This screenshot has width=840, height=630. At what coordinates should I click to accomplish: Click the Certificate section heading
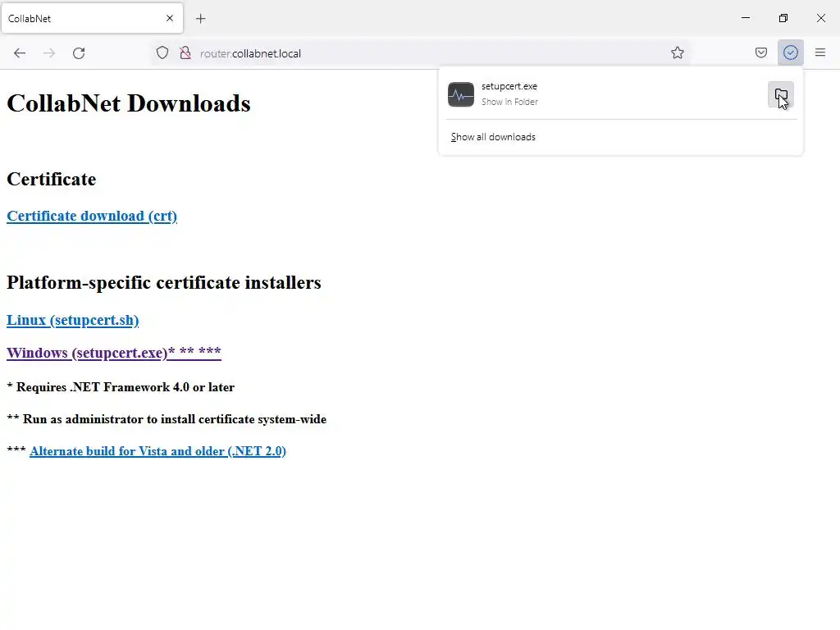(x=52, y=179)
